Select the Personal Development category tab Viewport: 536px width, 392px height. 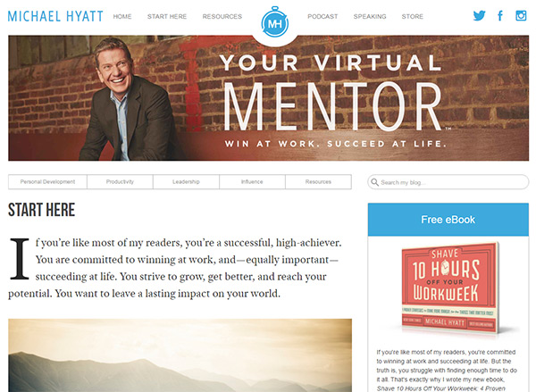(47, 182)
